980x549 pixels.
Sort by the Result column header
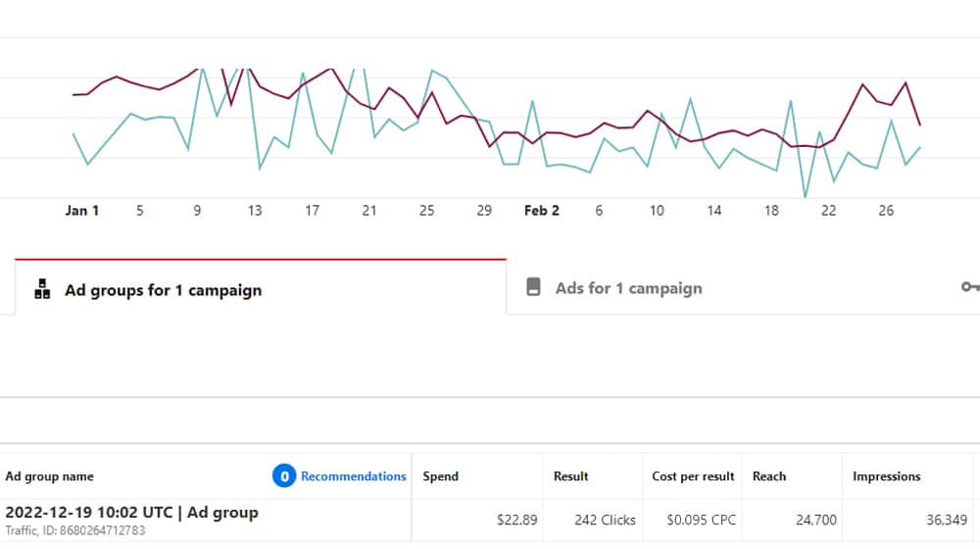tap(570, 476)
